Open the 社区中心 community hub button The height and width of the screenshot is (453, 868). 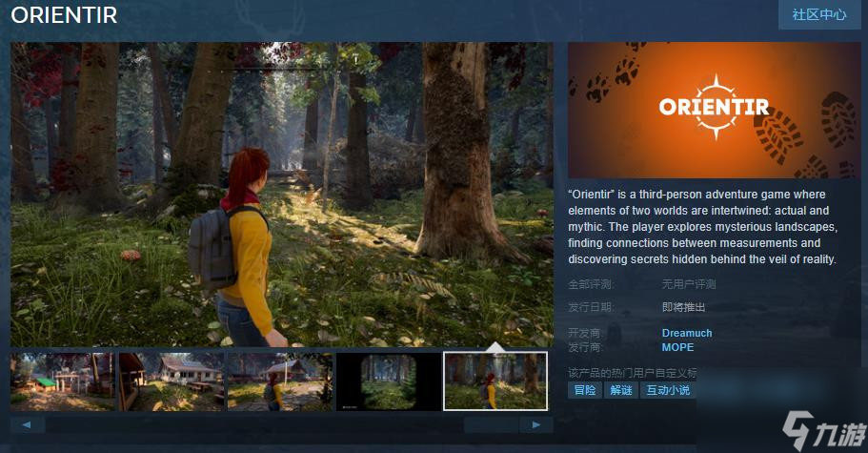tap(819, 15)
